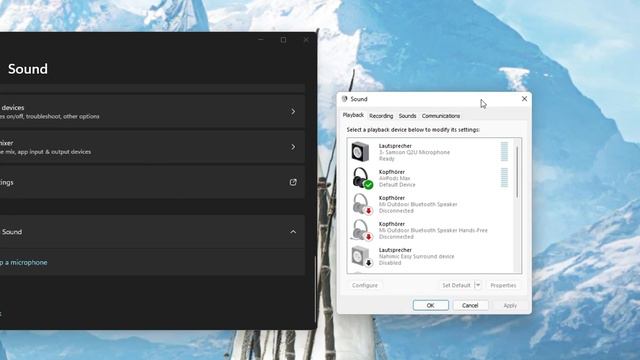
Task: Click the Configure button
Action: coord(364,285)
